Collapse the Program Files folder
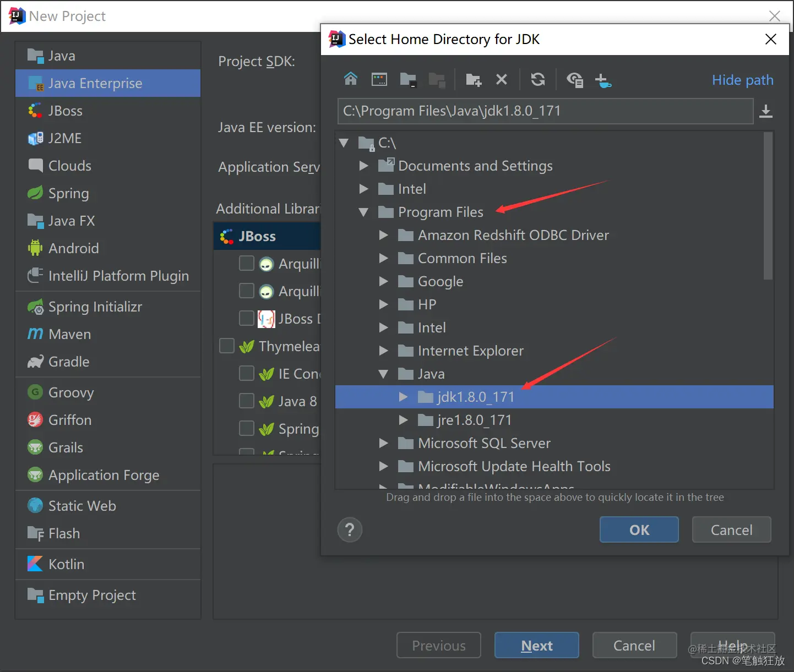 (x=363, y=212)
